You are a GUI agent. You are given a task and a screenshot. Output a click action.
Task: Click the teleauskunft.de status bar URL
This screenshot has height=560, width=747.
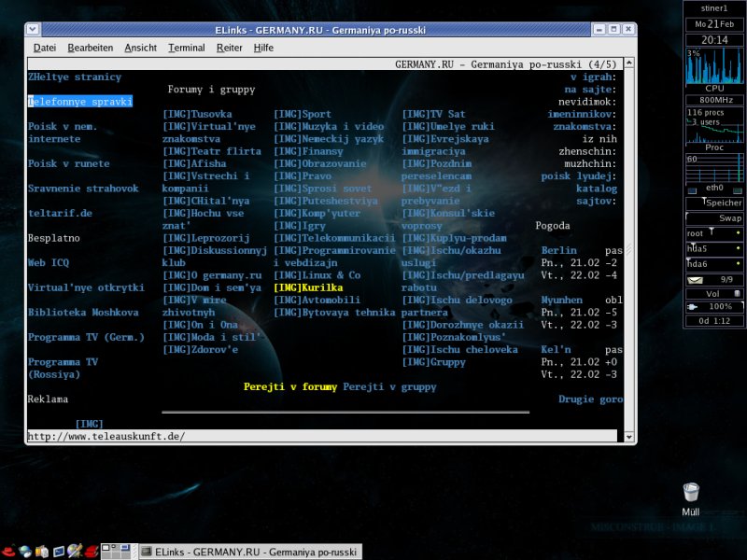pos(106,436)
